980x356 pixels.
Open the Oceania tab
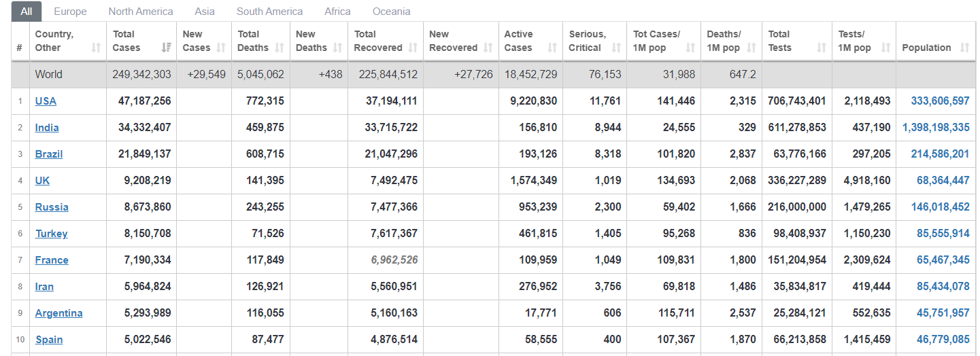click(x=392, y=12)
